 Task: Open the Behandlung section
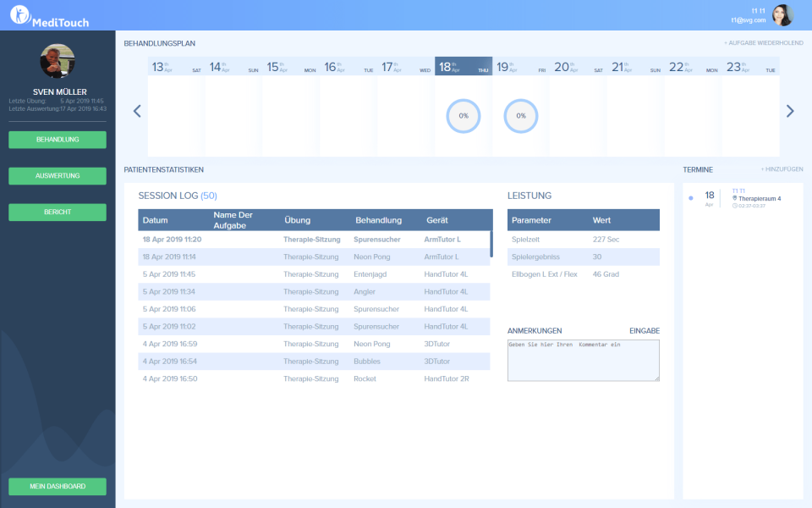58,140
